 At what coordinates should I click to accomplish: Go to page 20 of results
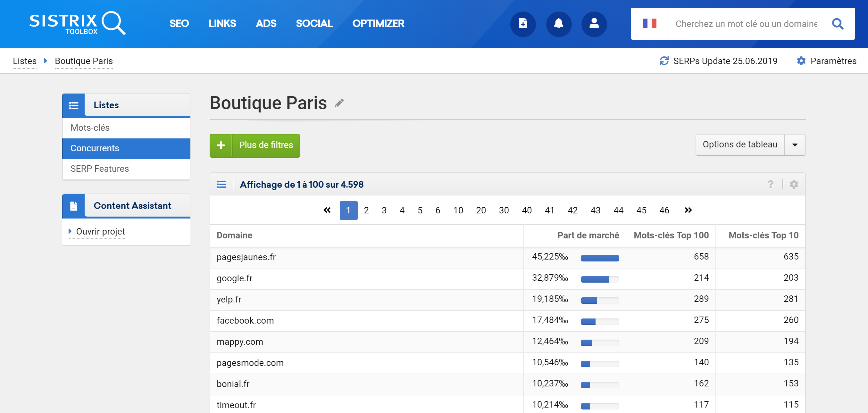[481, 210]
